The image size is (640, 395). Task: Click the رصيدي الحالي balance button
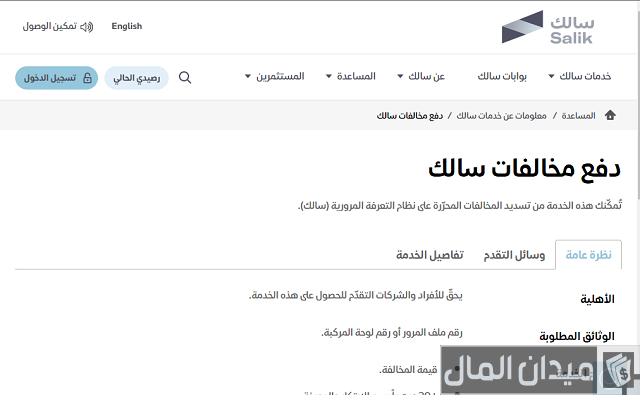click(136, 78)
